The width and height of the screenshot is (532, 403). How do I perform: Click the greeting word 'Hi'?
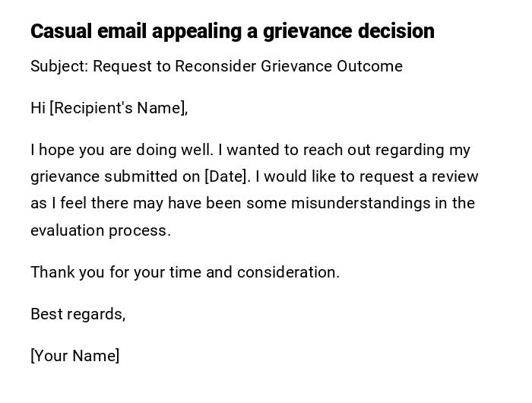tap(38, 108)
